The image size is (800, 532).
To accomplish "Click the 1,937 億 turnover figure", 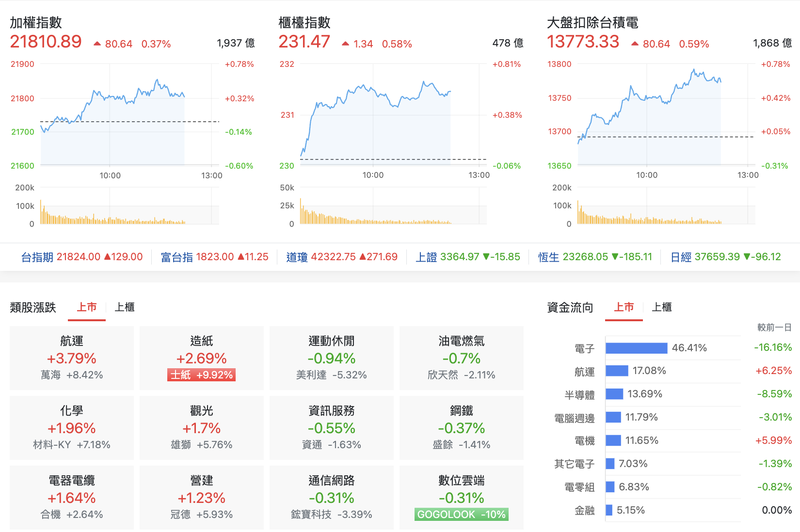I will (236, 43).
